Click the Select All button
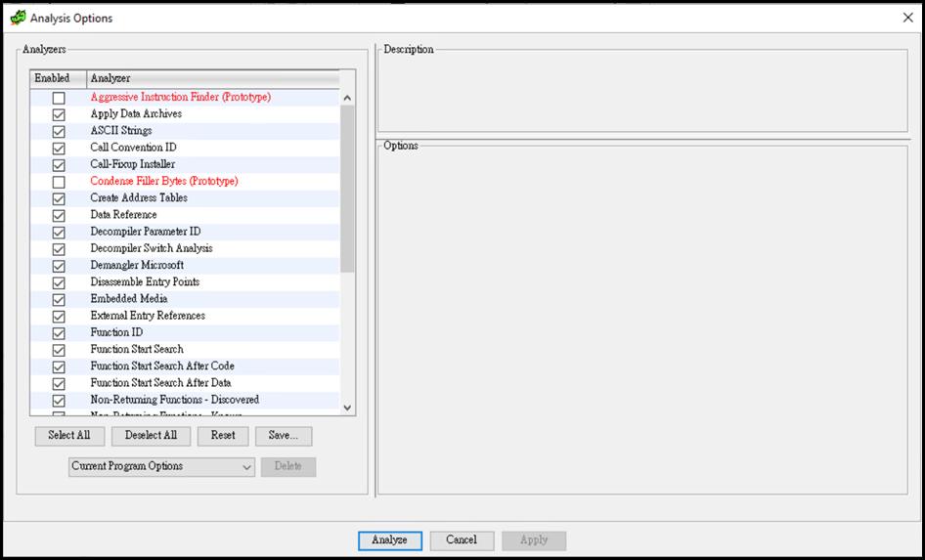This screenshot has height=560, width=925. [69, 436]
